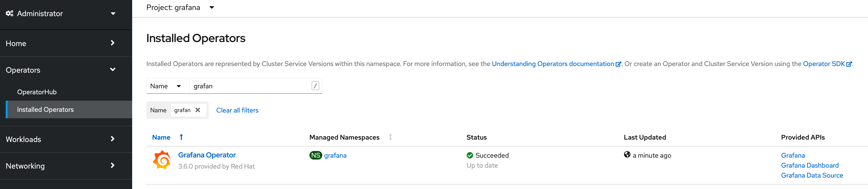Open the grafana namespace link

(x=335, y=155)
